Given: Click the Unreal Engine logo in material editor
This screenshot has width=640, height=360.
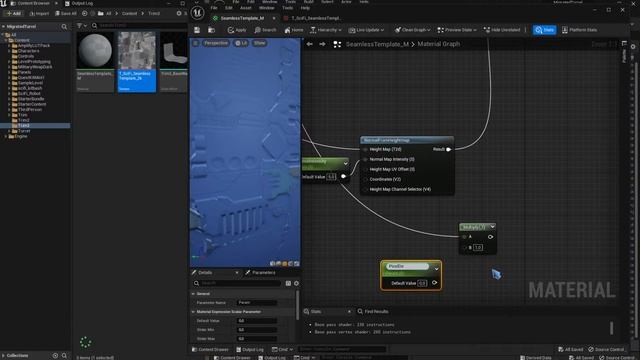Looking at the screenshot, I should (x=197, y=13).
